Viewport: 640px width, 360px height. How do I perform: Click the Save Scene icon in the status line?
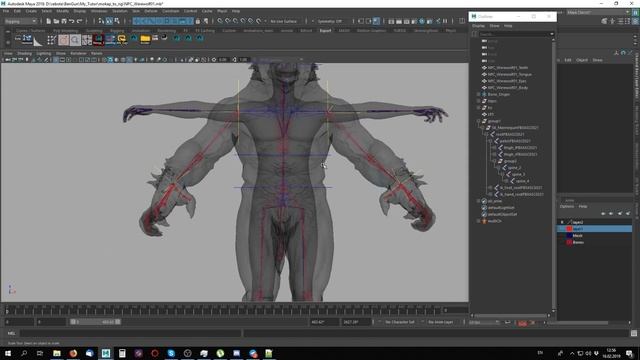pos(64,21)
